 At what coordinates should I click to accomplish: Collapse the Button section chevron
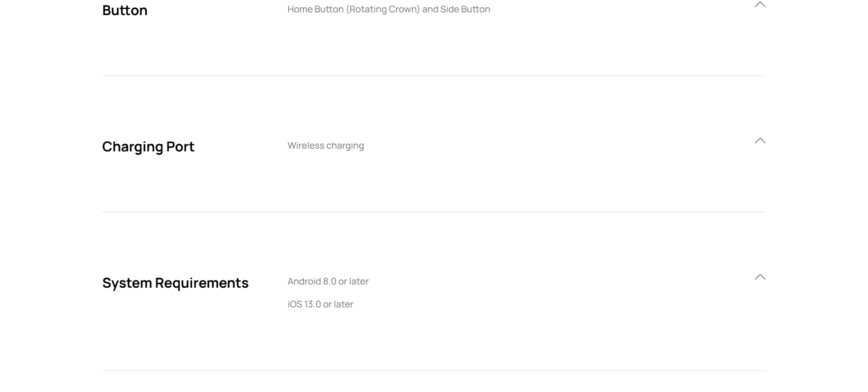760,5
